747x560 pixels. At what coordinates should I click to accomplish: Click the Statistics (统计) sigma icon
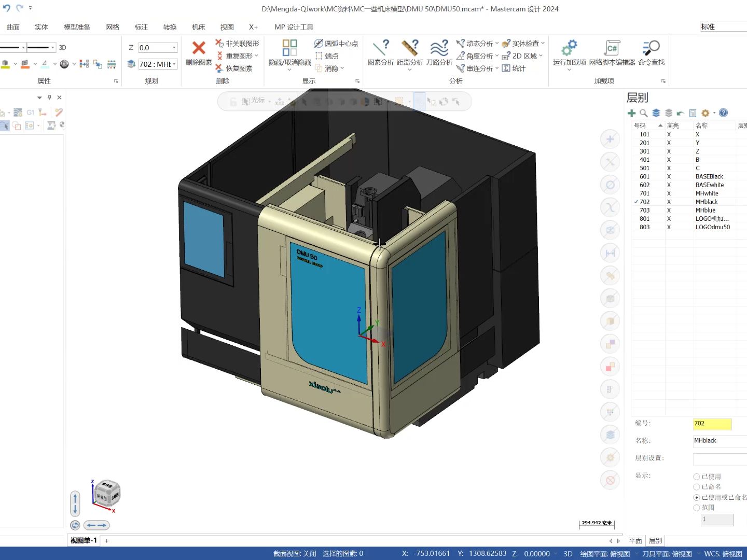[x=506, y=68]
